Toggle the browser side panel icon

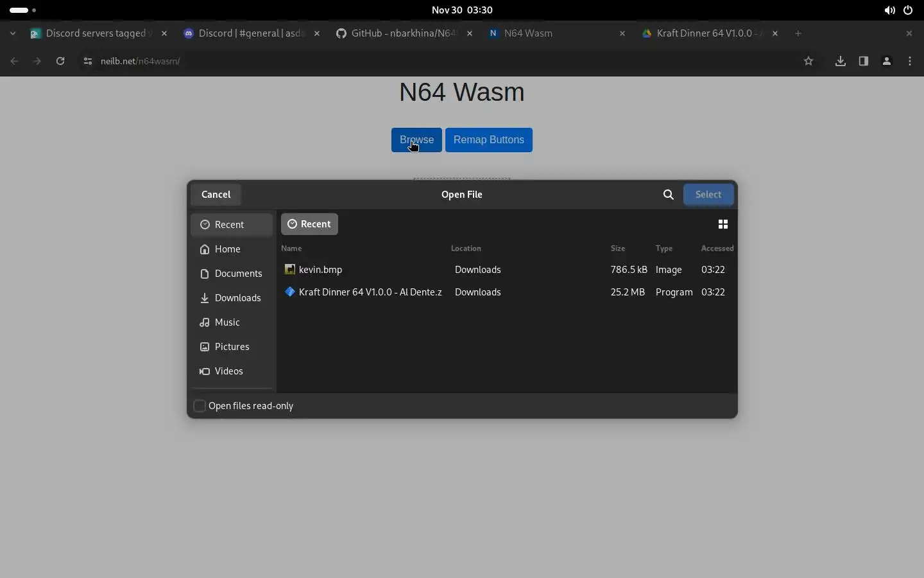tap(864, 61)
